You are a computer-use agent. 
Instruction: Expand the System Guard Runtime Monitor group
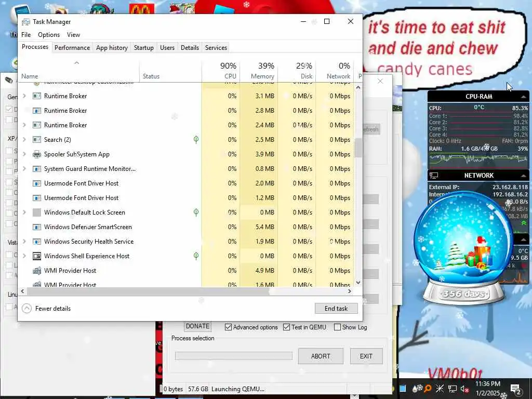(x=24, y=169)
